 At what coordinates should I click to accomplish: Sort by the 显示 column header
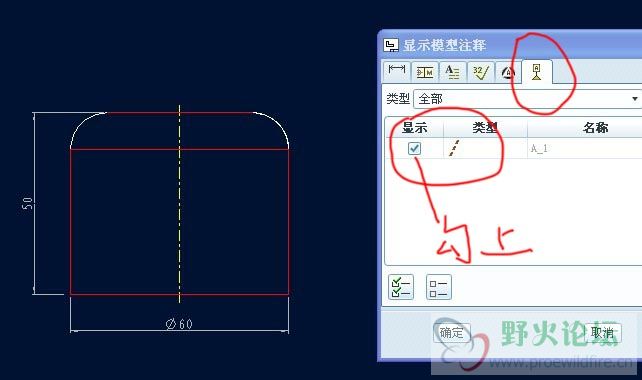(415, 128)
